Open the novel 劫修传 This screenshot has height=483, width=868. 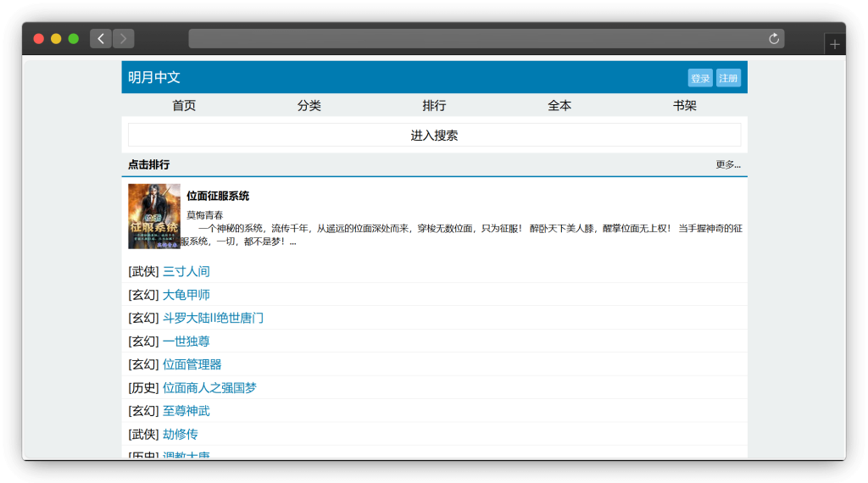click(x=180, y=435)
